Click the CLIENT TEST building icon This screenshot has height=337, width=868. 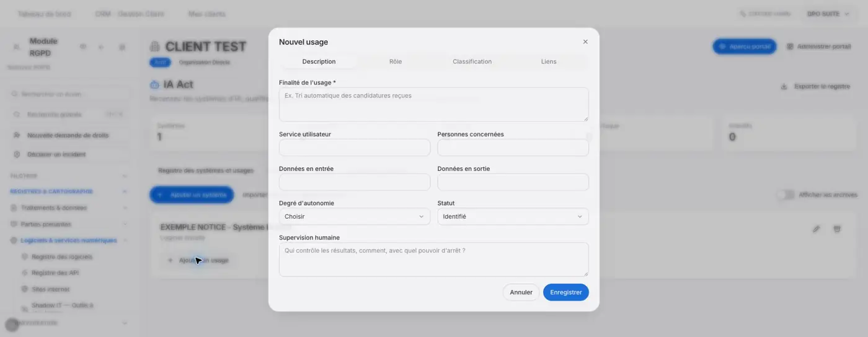155,47
